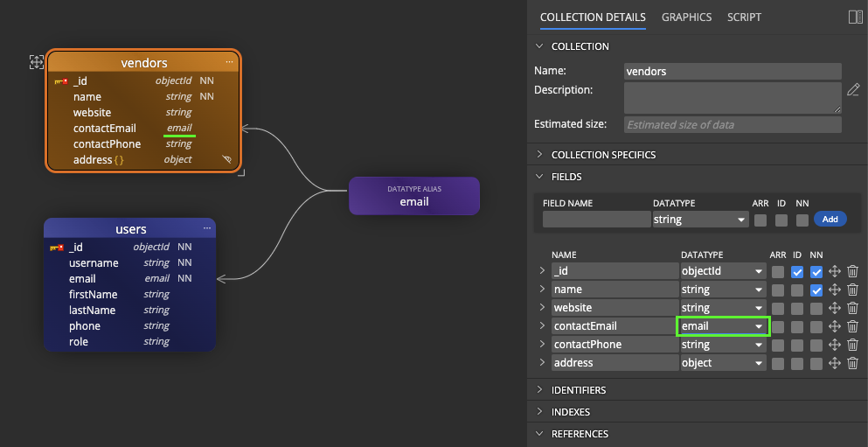Screen dimensions: 868x447
Task: Delete the website field with trash icon
Action: 852,308
